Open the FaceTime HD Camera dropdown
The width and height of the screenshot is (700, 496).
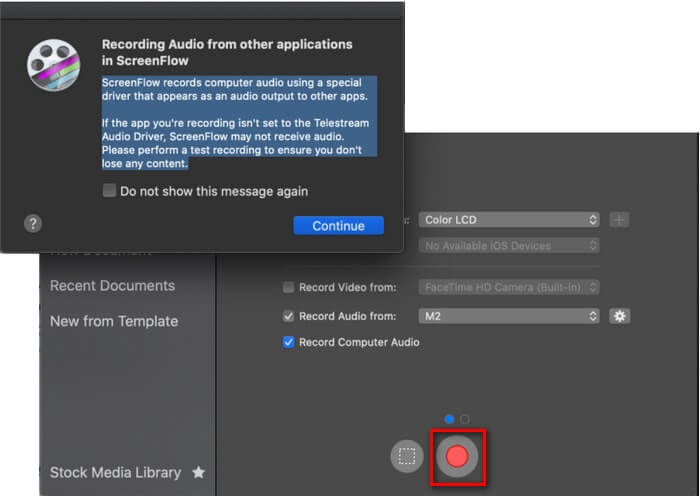510,288
